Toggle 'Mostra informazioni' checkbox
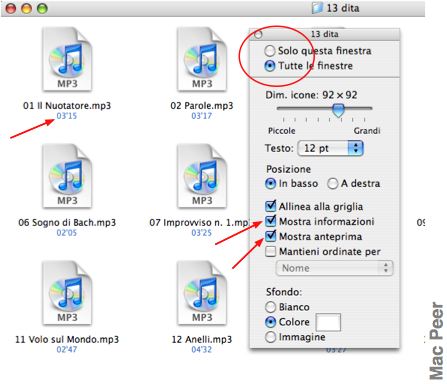The width and height of the screenshot is (447, 384). tap(271, 221)
